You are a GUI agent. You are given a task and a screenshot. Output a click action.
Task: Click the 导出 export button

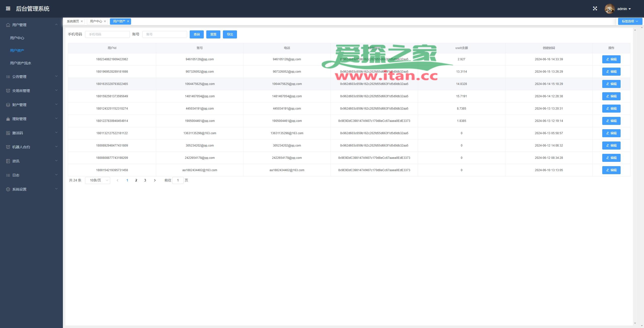pyautogui.click(x=230, y=34)
